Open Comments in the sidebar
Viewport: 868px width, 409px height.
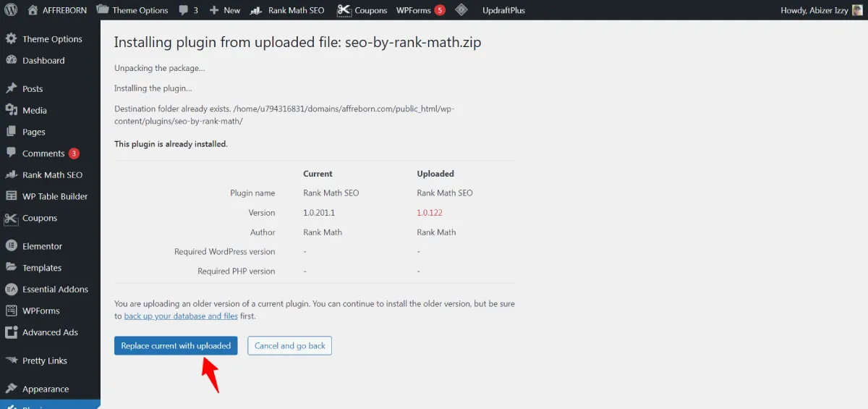coord(43,153)
